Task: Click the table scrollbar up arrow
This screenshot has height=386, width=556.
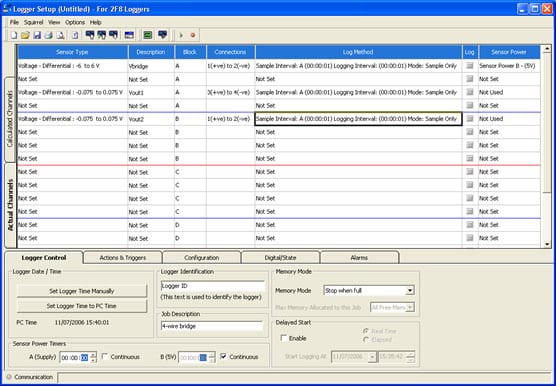Action: (x=547, y=49)
